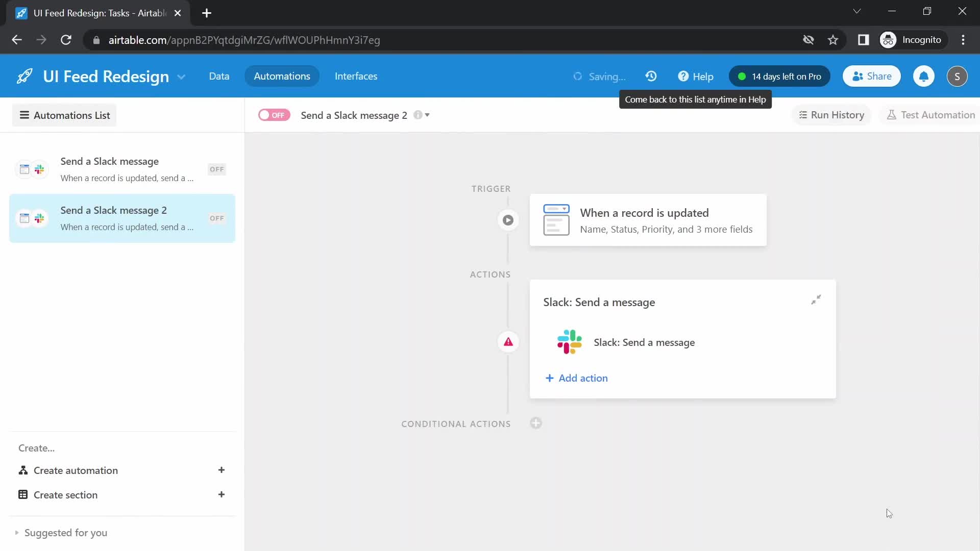Open base history clock icon
Image resolution: width=980 pixels, height=551 pixels.
pyautogui.click(x=651, y=77)
